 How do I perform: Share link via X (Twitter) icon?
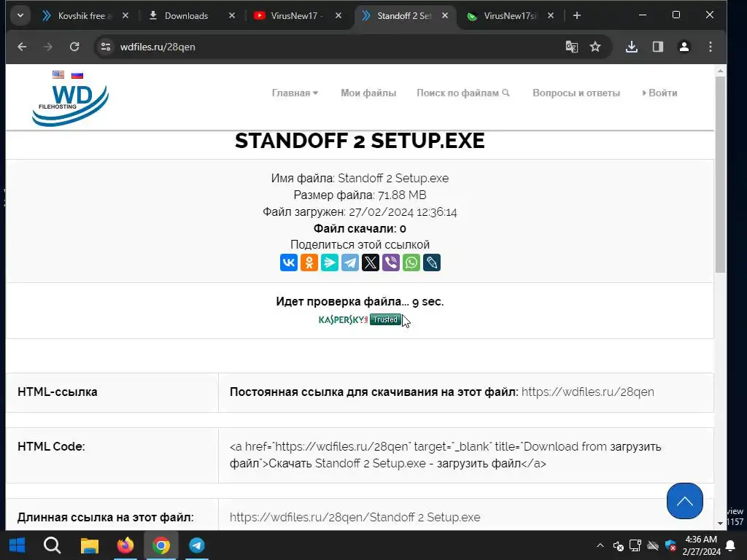point(371,262)
